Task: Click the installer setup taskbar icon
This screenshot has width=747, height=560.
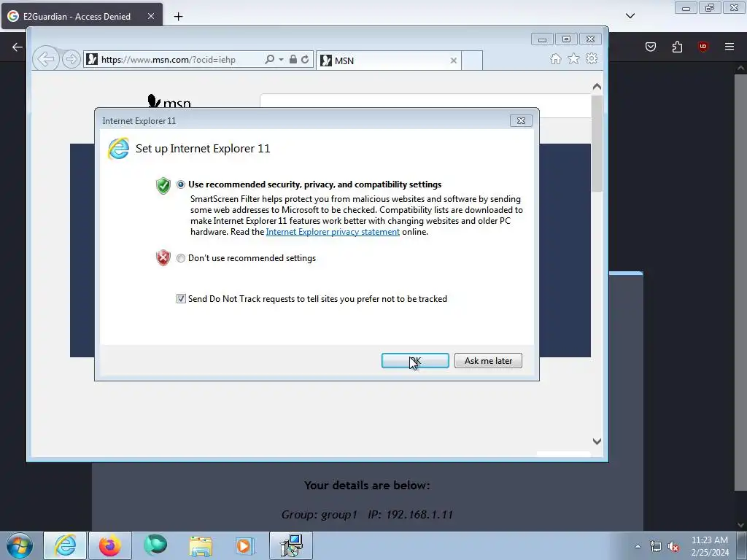Action: tap(291, 545)
